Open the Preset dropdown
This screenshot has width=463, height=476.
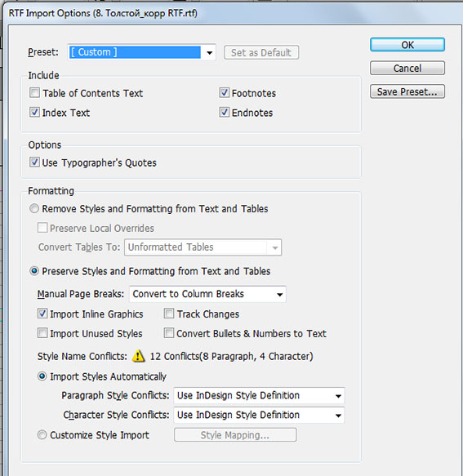click(x=142, y=52)
